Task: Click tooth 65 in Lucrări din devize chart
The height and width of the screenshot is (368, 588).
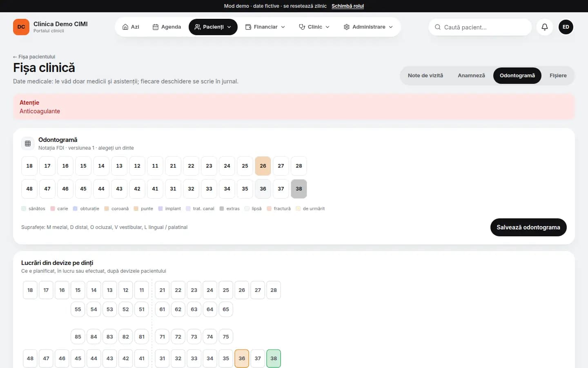Action: (226, 310)
